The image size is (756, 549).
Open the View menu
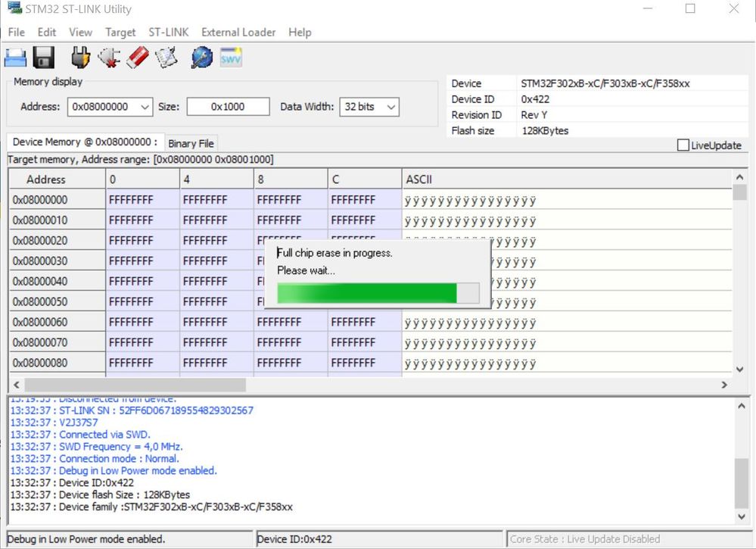click(80, 33)
